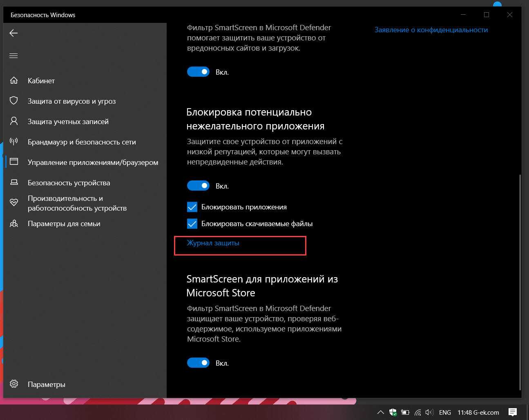Open the hamburger navigation menu
The image size is (529, 420).
tap(13, 56)
